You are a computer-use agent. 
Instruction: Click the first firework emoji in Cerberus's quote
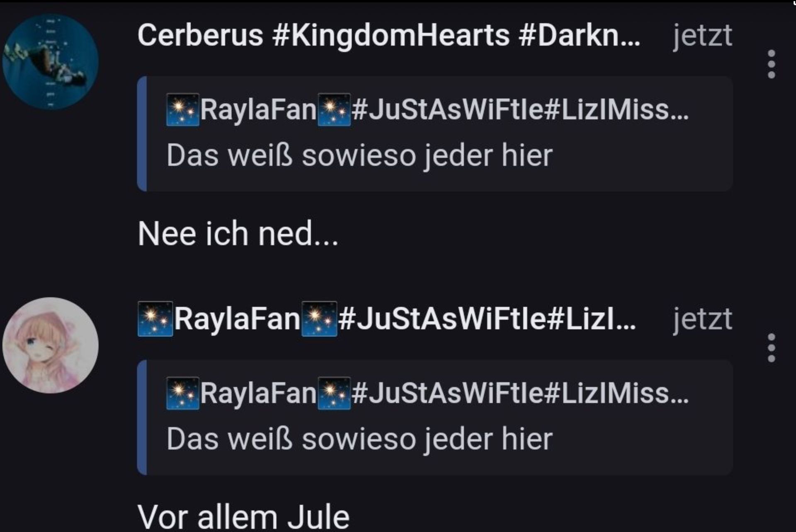click(183, 110)
